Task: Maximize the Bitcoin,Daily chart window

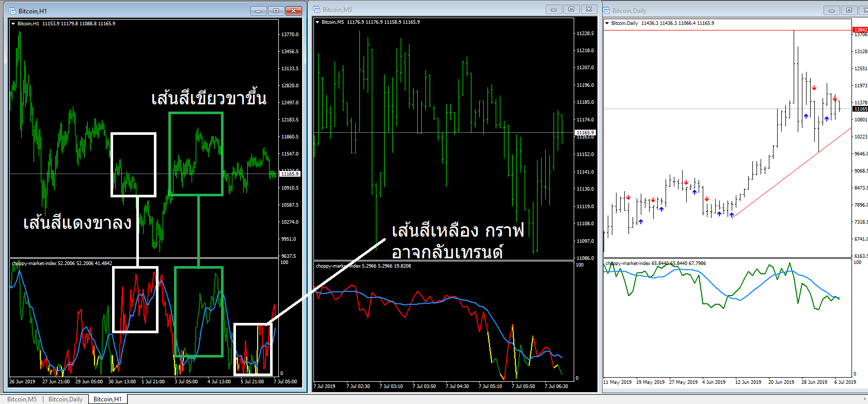Action: (849, 10)
